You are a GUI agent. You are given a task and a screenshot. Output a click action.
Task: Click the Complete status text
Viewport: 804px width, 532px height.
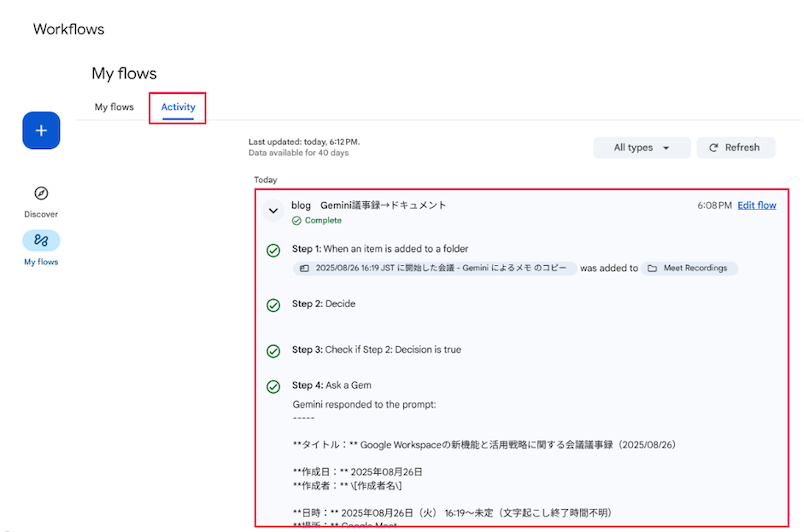point(323,220)
